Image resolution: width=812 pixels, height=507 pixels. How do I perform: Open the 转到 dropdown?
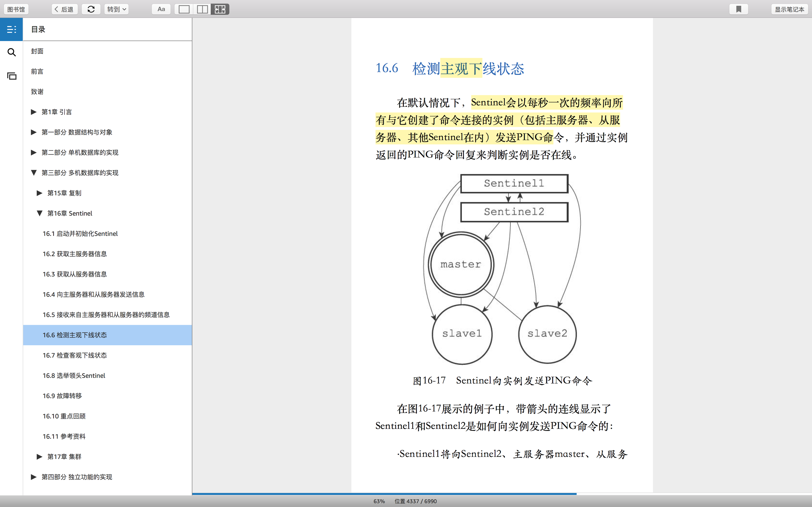[x=117, y=9]
